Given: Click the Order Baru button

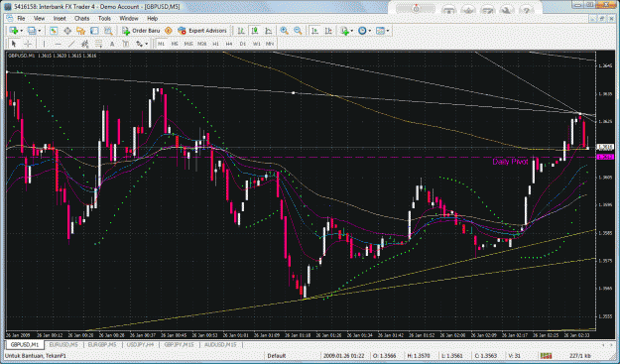Looking at the screenshot, I should coord(141,31).
